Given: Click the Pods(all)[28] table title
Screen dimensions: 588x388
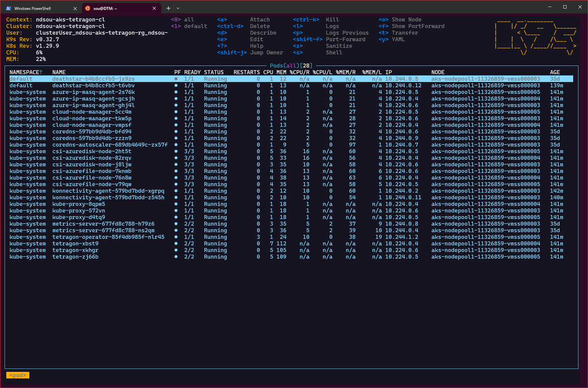Looking at the screenshot, I should 291,65.
